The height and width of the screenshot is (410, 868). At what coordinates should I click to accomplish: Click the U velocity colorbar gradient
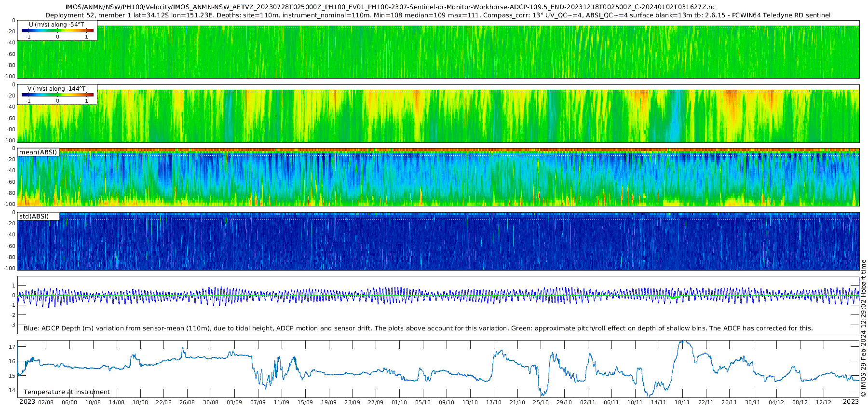point(57,30)
